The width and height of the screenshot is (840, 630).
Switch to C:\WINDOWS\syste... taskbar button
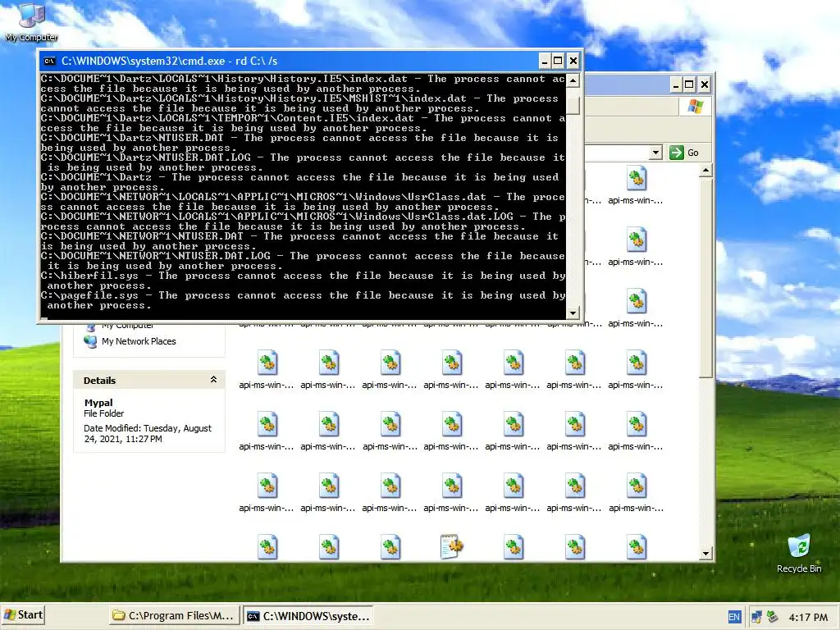coord(308,616)
